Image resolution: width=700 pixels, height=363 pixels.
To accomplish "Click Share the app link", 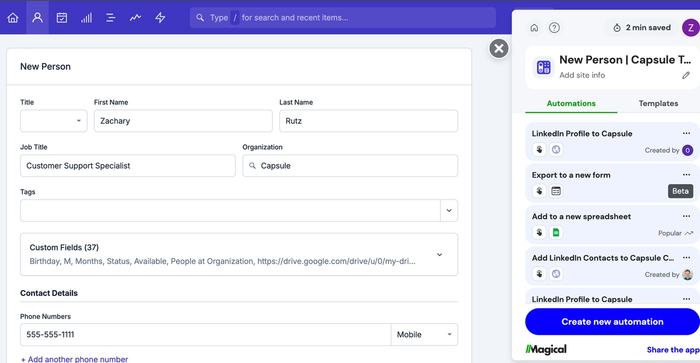I will point(673,350).
